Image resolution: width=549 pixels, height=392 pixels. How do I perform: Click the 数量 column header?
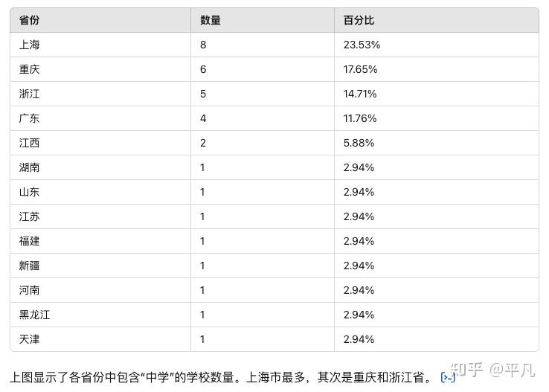tap(210, 20)
